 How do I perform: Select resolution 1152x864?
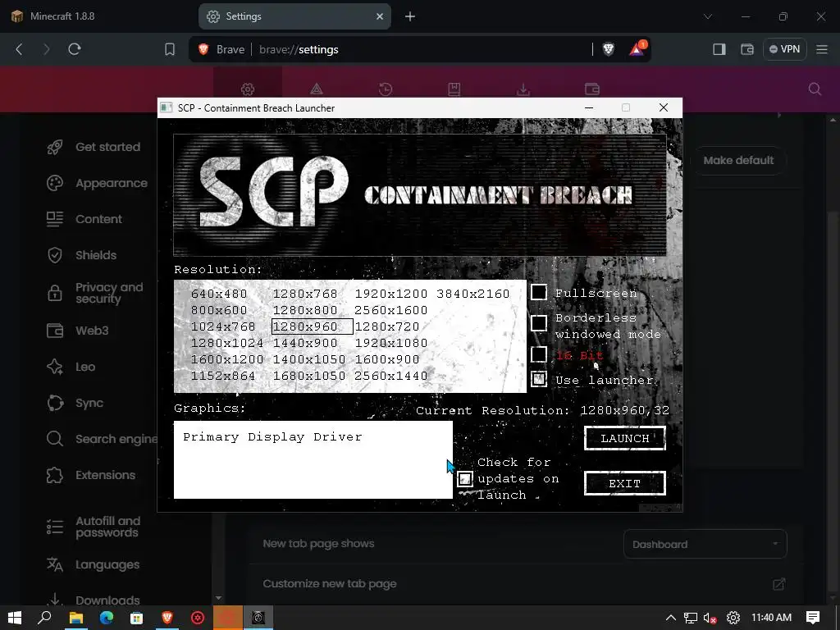(x=223, y=376)
